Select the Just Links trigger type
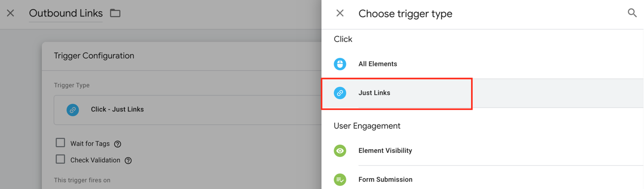 pos(483,93)
